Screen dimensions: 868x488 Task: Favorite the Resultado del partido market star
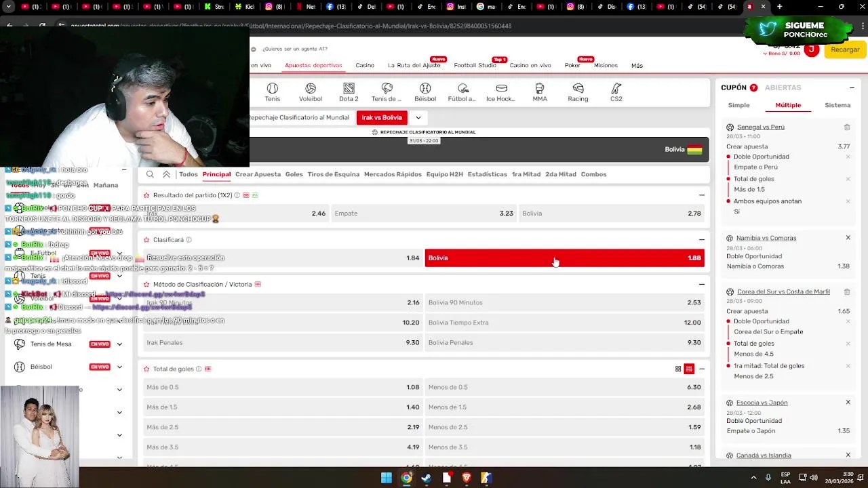146,195
